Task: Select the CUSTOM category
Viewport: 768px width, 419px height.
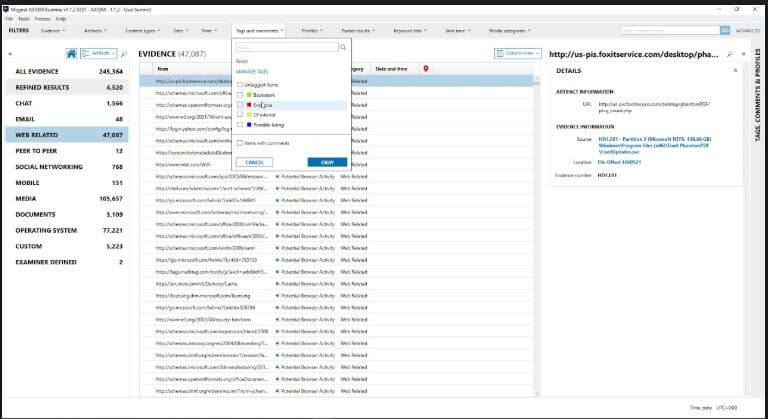Action: [67, 246]
